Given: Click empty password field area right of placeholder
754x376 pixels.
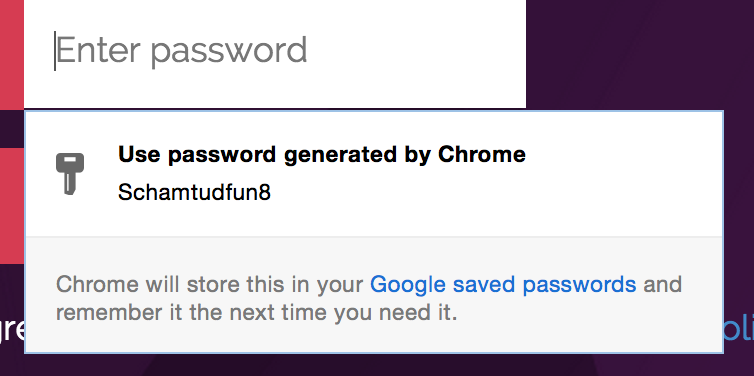Looking at the screenshot, I should pyautogui.click(x=414, y=52).
